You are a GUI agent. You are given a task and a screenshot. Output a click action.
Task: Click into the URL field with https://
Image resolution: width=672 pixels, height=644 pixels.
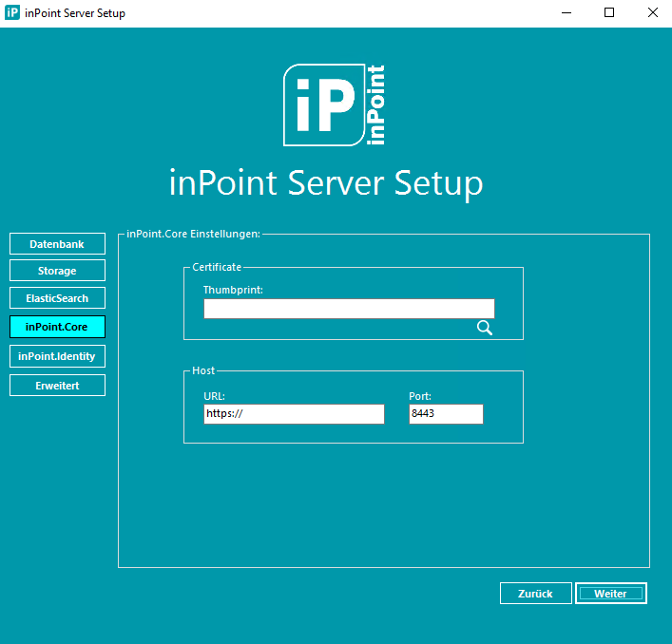click(294, 414)
